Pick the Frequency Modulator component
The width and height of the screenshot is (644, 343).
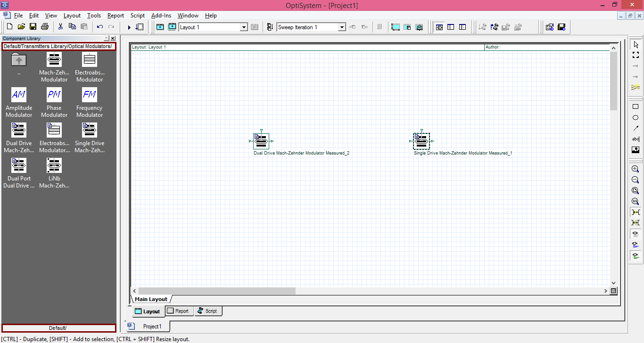click(89, 95)
